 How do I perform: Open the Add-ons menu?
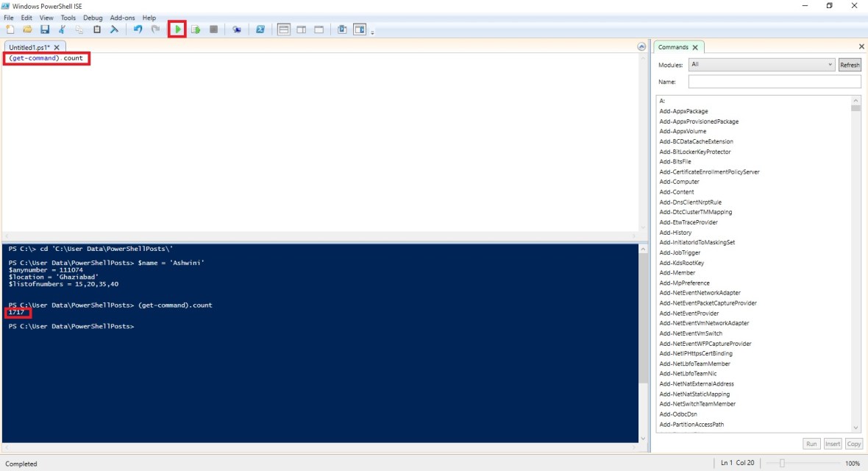(122, 18)
